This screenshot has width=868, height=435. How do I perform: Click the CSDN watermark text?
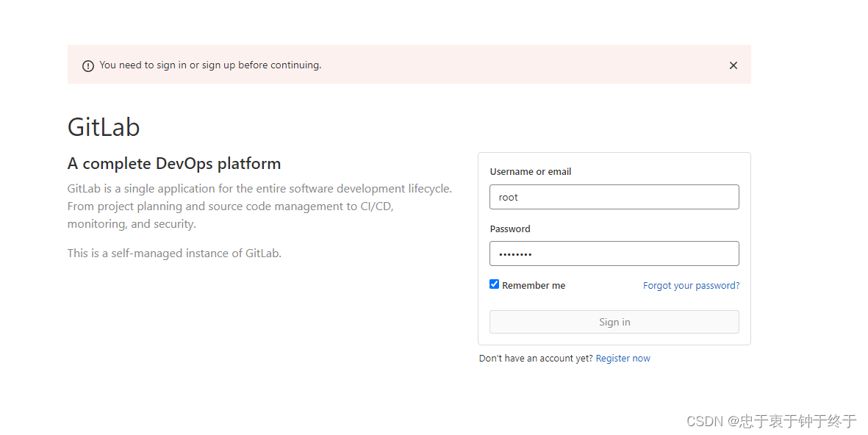click(704, 421)
